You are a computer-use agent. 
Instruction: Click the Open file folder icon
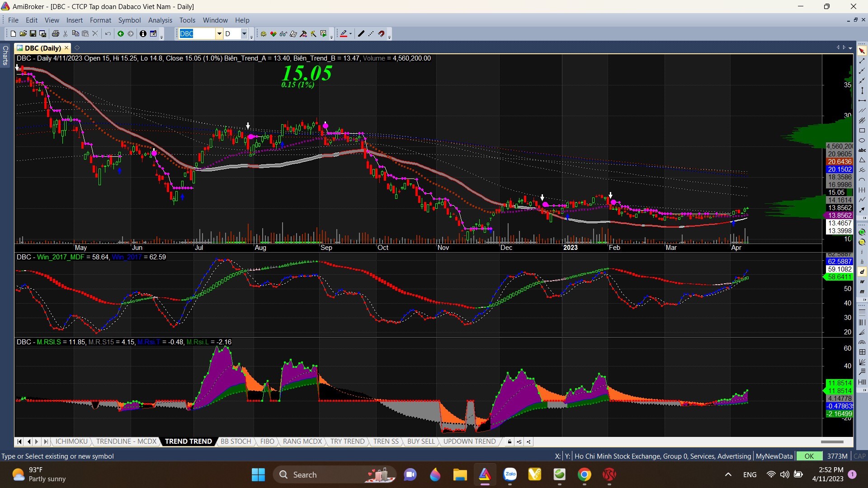pos(23,34)
